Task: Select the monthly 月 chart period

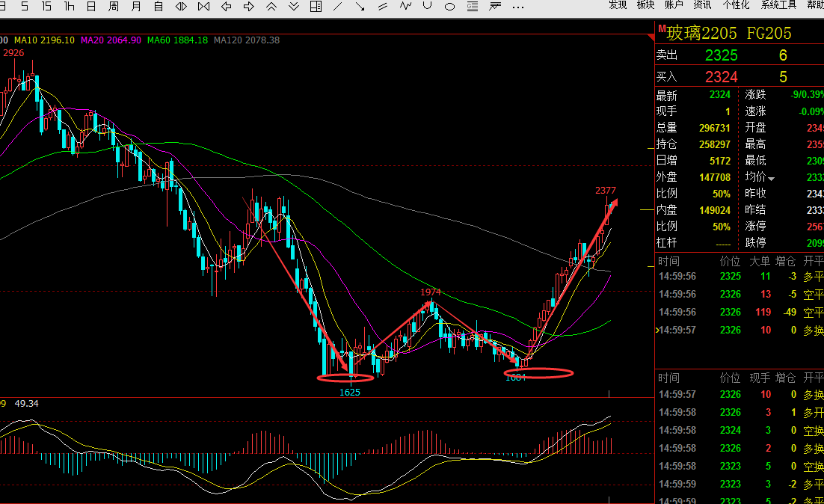Action: (x=135, y=6)
